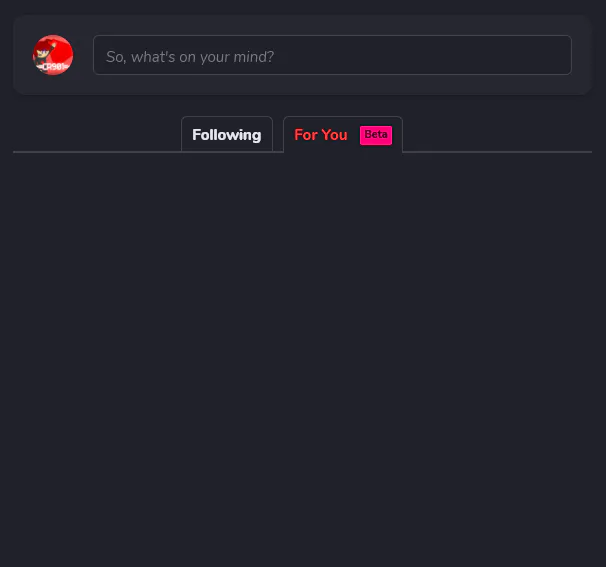Click the magenta Beta tag
The height and width of the screenshot is (567, 606).
(x=376, y=135)
